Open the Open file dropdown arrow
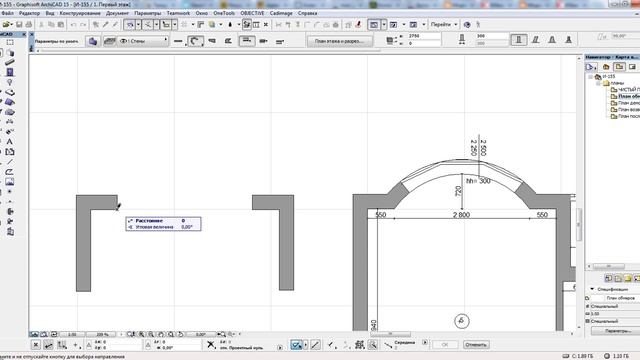Image resolution: width=640 pixels, height=360 pixels. (11, 24)
